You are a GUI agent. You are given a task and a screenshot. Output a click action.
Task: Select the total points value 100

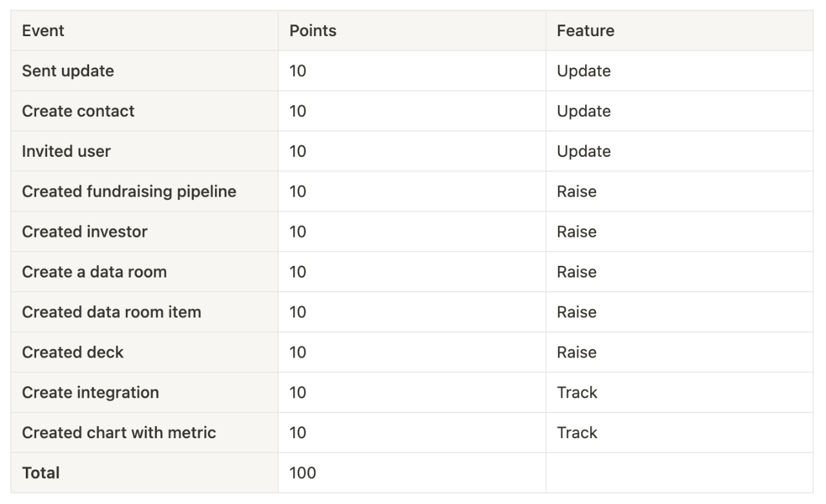click(x=412, y=473)
